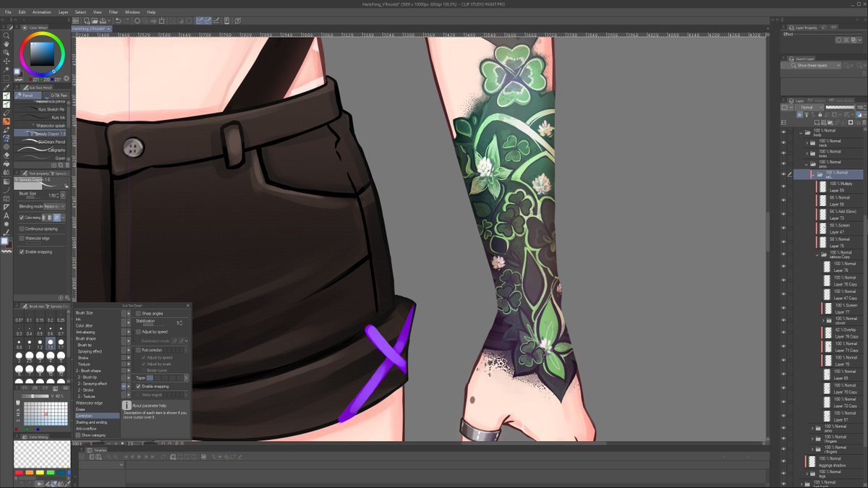The width and height of the screenshot is (868, 488).
Task: Switch to the Pencil sub tool group
Action: coord(27,95)
